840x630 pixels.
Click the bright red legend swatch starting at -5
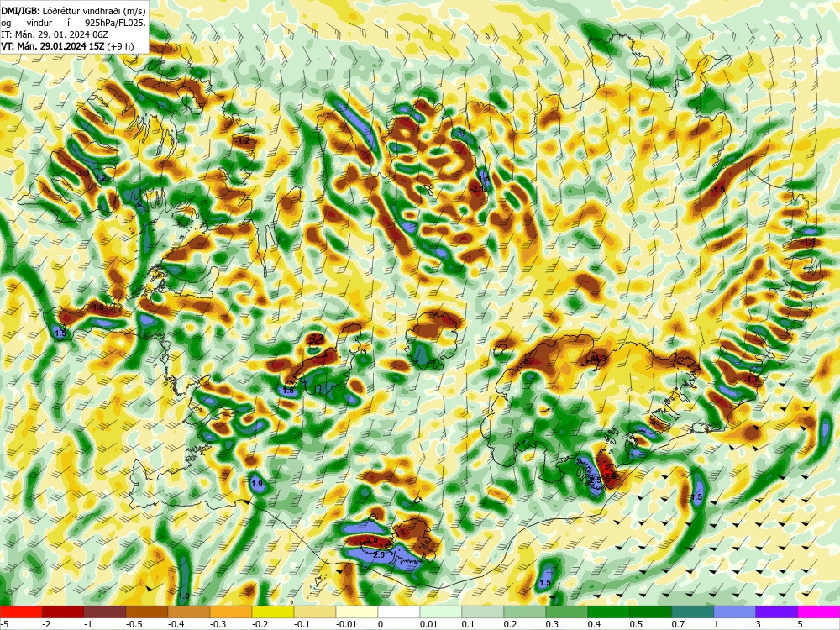(21, 612)
